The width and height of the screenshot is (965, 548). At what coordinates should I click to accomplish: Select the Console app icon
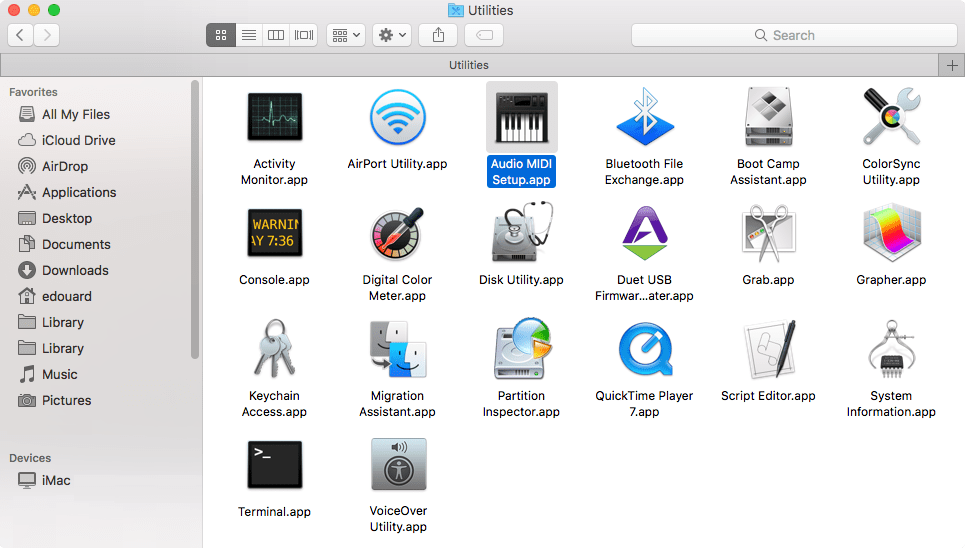(x=274, y=233)
